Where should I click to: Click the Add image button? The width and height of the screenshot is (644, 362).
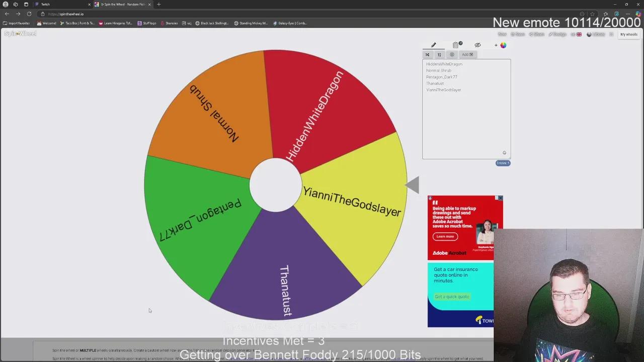pos(468,54)
